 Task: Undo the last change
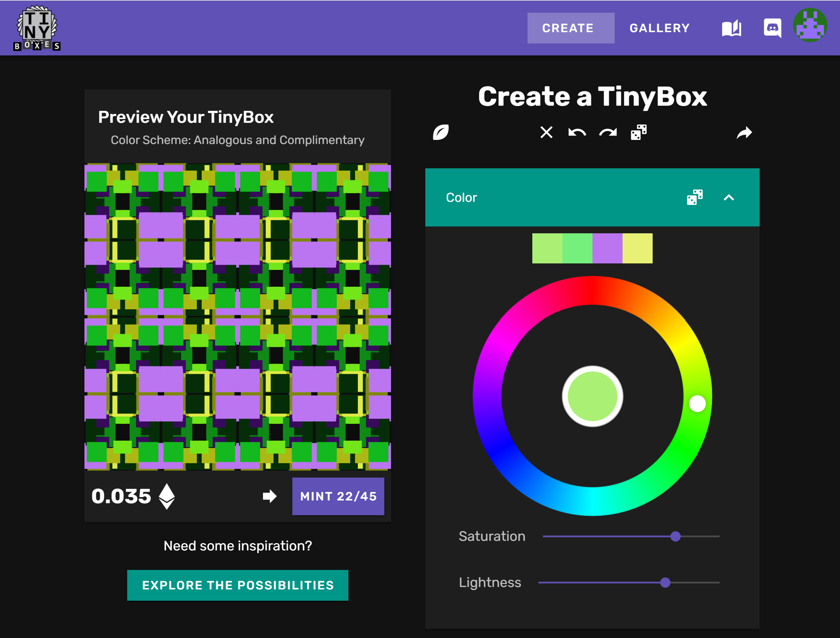coord(577,132)
